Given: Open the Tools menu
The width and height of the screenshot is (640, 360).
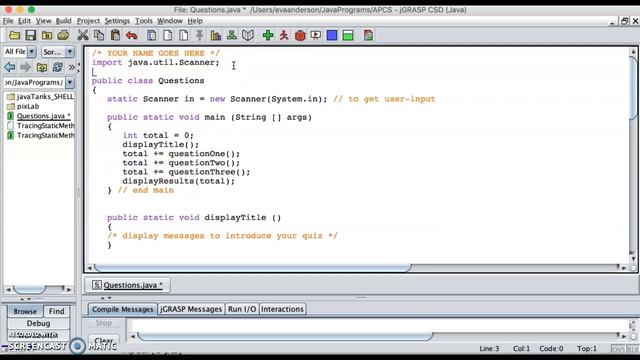Looking at the screenshot, I should pos(144,21).
